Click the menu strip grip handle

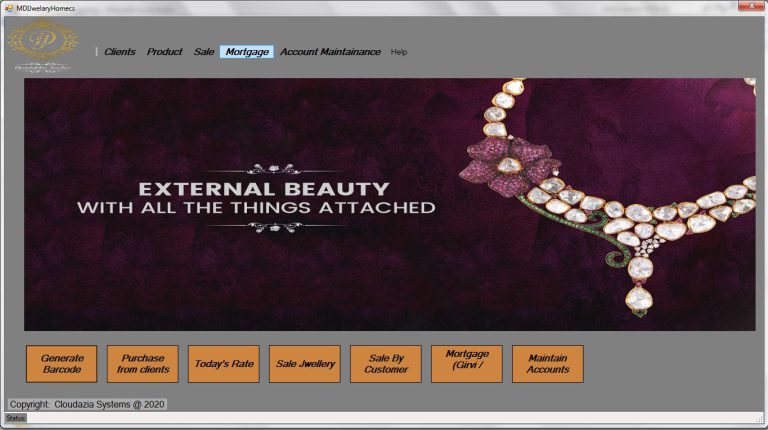[97, 52]
